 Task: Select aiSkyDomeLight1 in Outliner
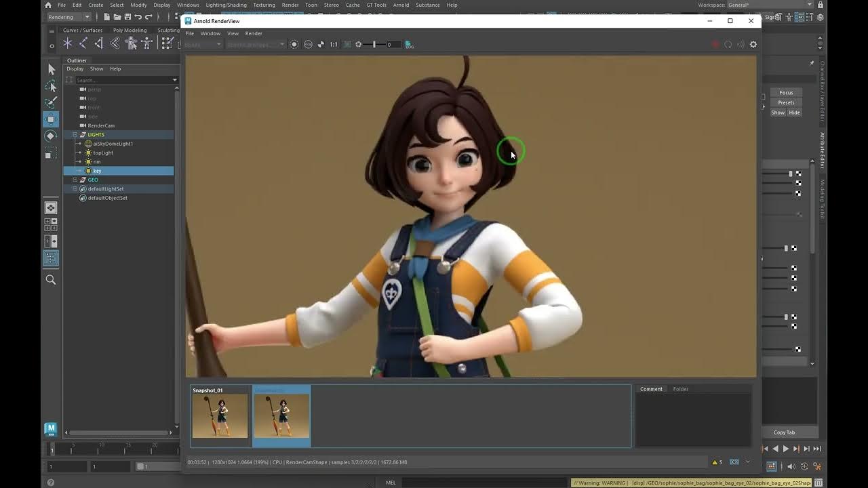113,144
